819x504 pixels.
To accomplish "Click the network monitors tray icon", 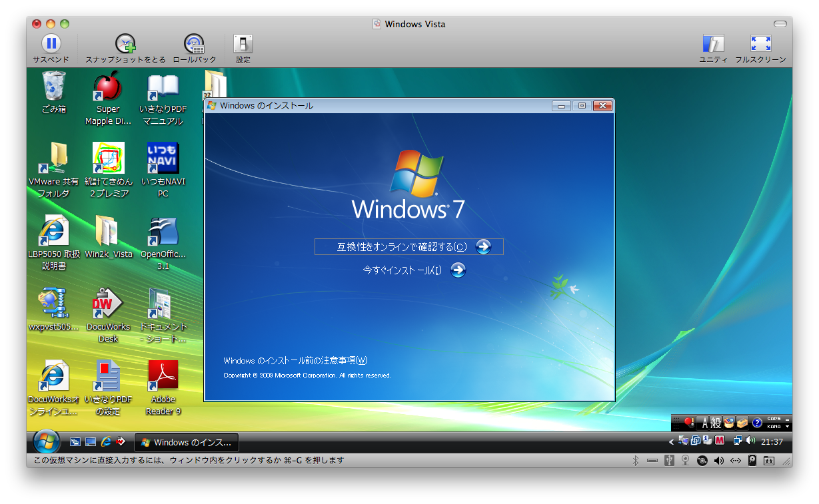I will (738, 441).
